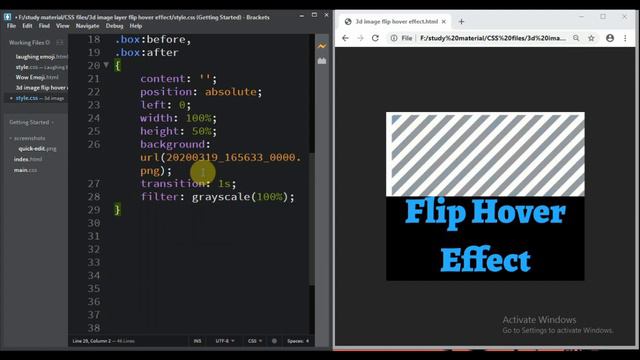Click '.box:before' selector on line 18
Image resolution: width=640 pixels, height=360 pixels.
coord(150,40)
